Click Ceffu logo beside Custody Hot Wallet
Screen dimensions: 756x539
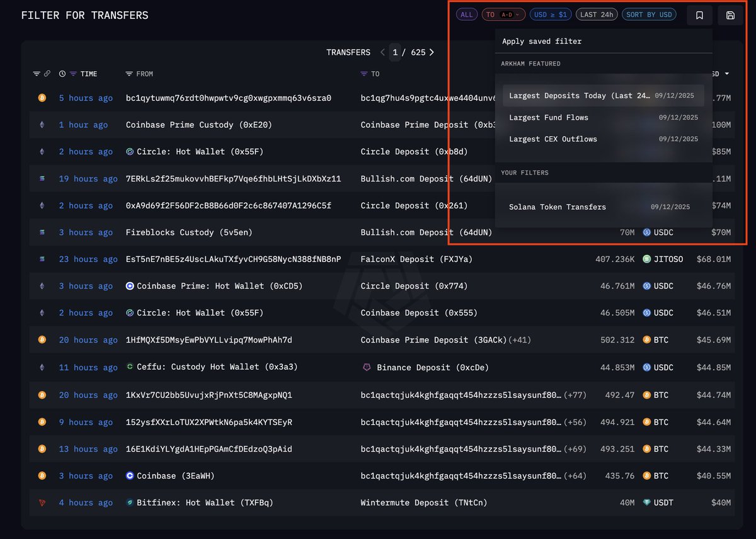pos(130,366)
